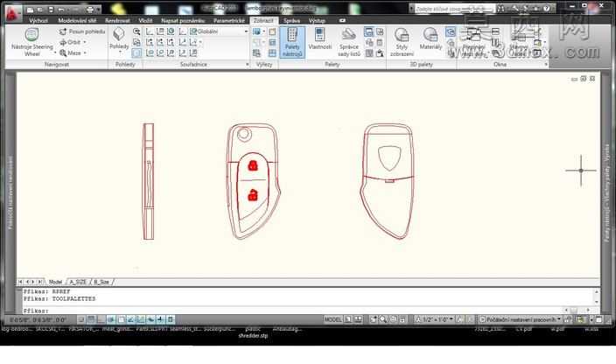
Task: Click the previous view icon beside Pohledy
Action: 136,31
